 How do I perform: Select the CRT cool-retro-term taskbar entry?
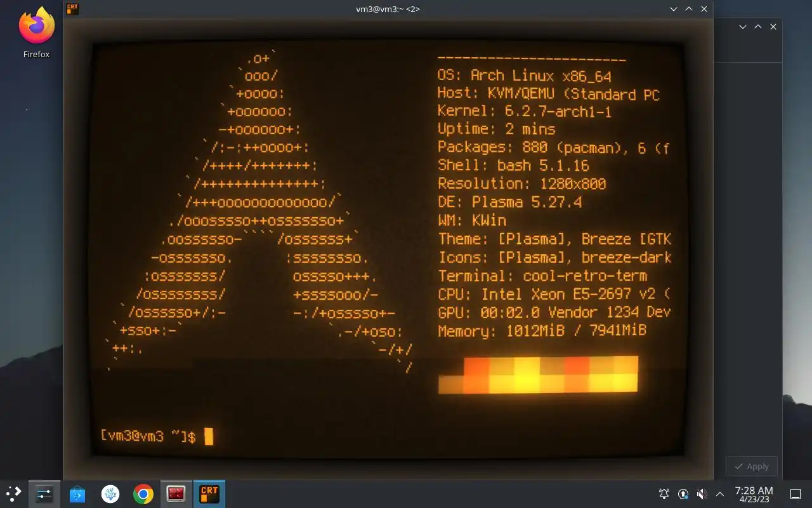(x=209, y=493)
